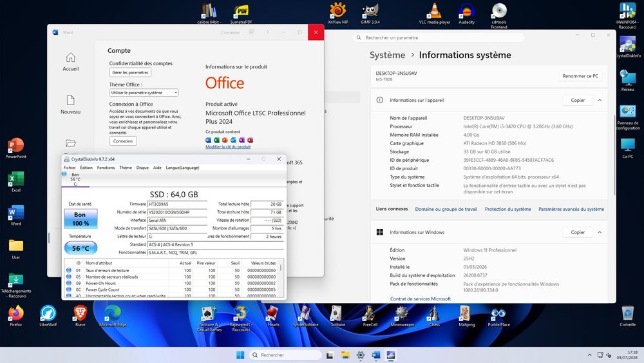Viewport: 644px width, 363px height.
Task: Click the Rechercher un paramètre search field
Action: tap(439, 37)
